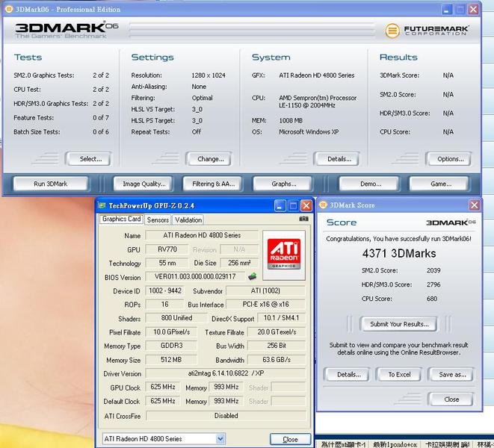Click the Change... button under Settings

(x=209, y=159)
